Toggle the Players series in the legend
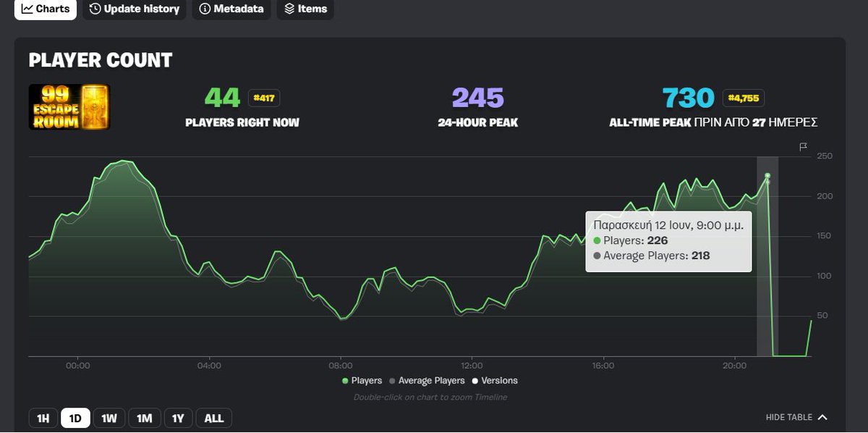The width and height of the screenshot is (868, 433). (x=362, y=381)
